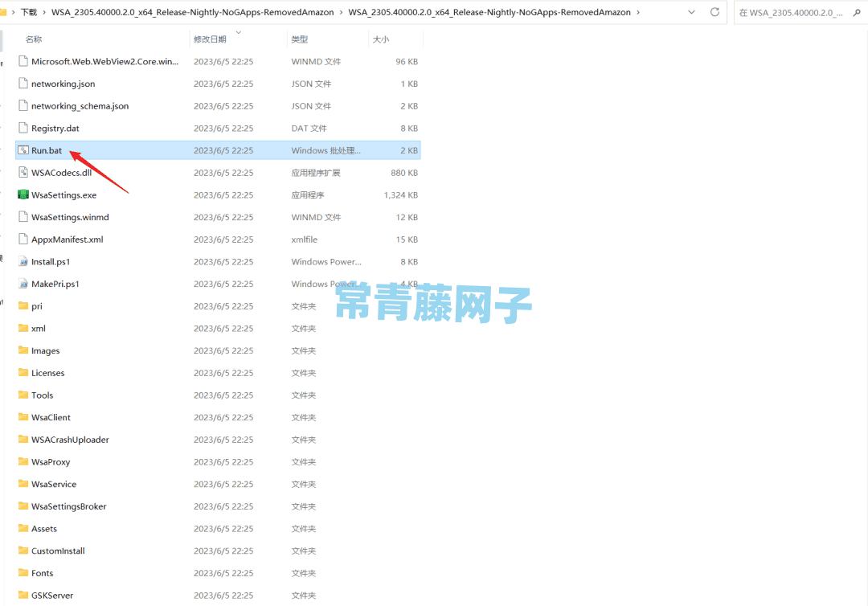The height and width of the screenshot is (606, 868).
Task: Click the xmlfile type cell
Action: [305, 239]
